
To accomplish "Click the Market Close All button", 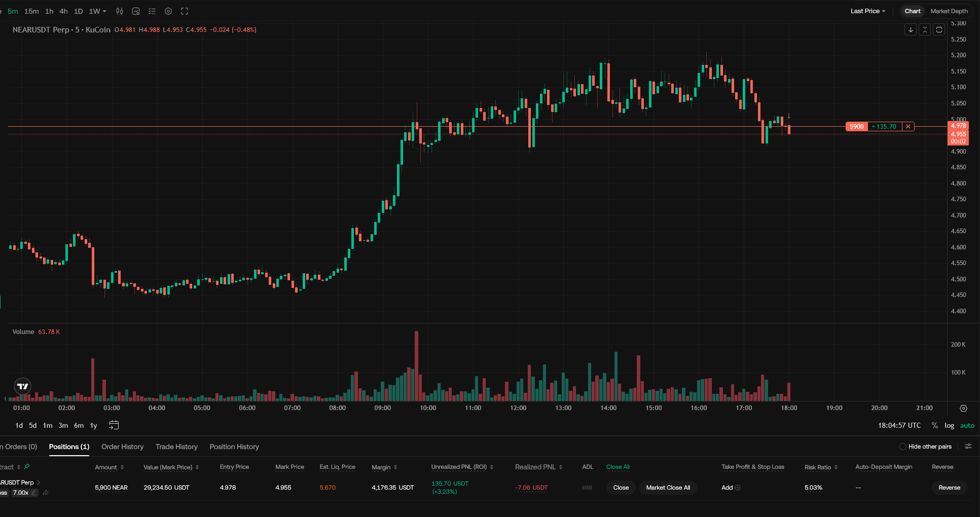I will click(668, 488).
